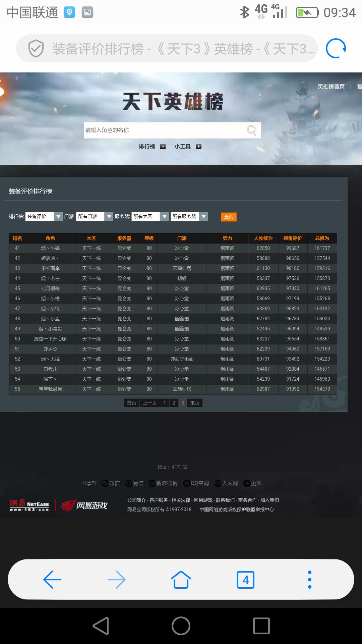Viewport: 362px width, 644px height.
Task: Click character name 七月墨殇
Action: 50,288
